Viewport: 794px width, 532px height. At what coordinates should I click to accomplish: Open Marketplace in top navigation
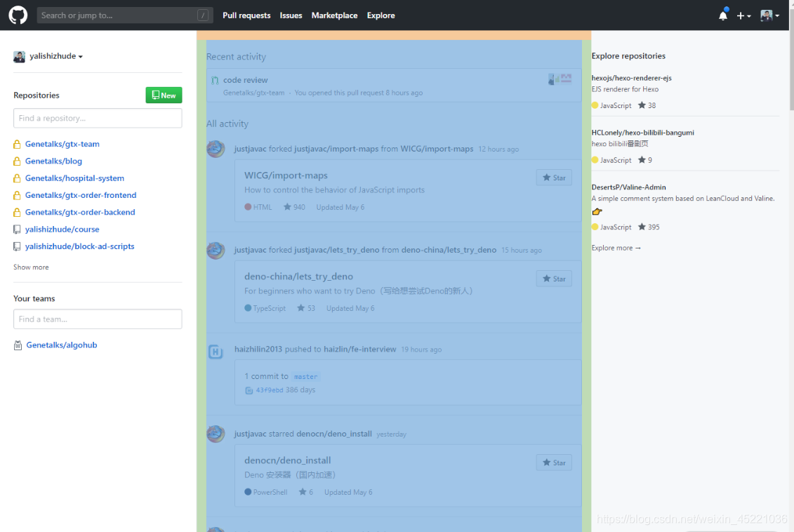click(x=334, y=15)
